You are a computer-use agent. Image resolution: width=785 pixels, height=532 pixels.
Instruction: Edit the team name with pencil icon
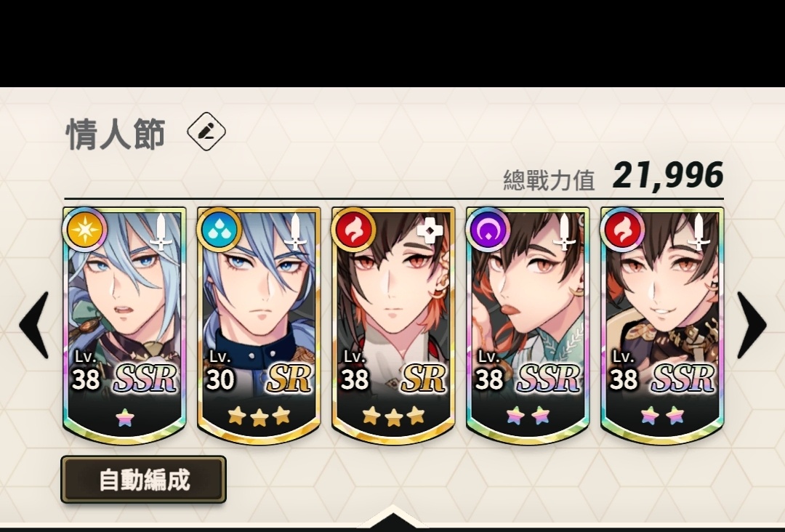[x=206, y=131]
